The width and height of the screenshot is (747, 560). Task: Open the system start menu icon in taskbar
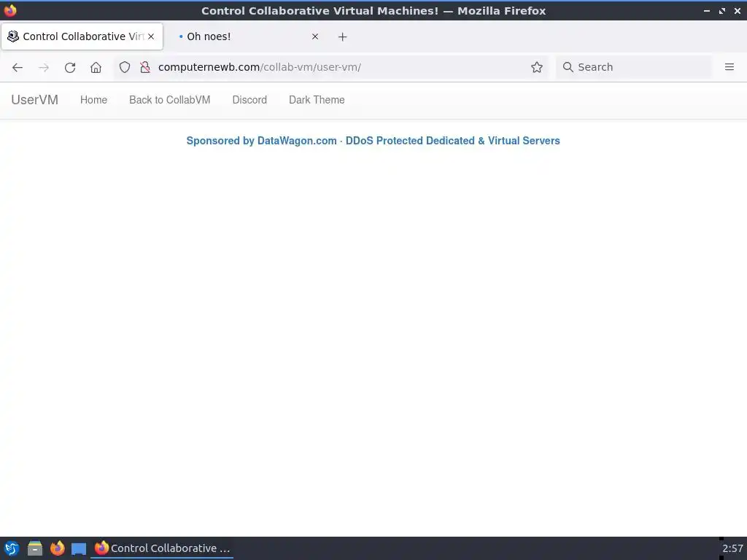point(12,548)
